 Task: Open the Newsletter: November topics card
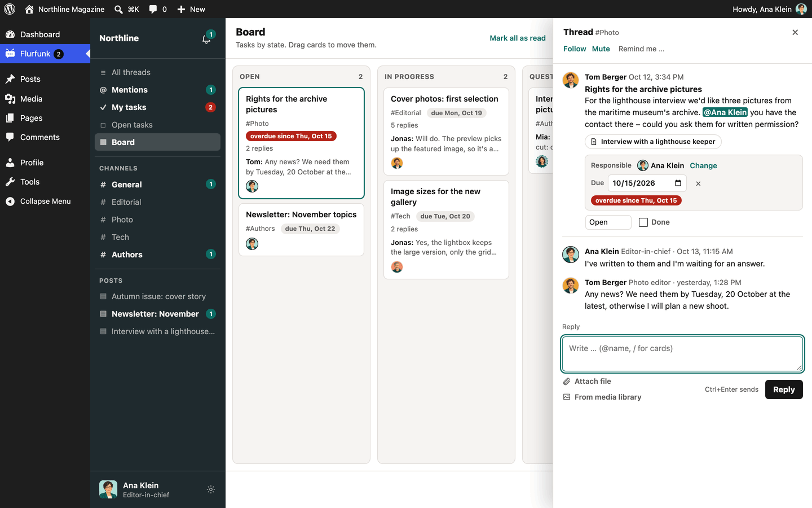click(x=301, y=230)
